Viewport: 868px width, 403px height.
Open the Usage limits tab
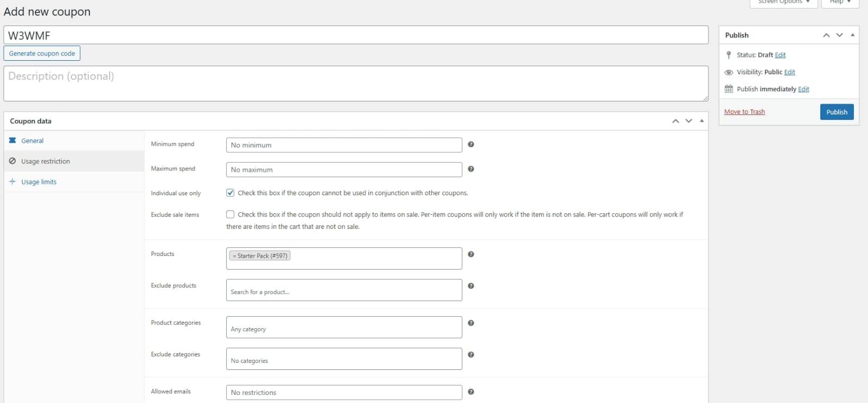39,182
